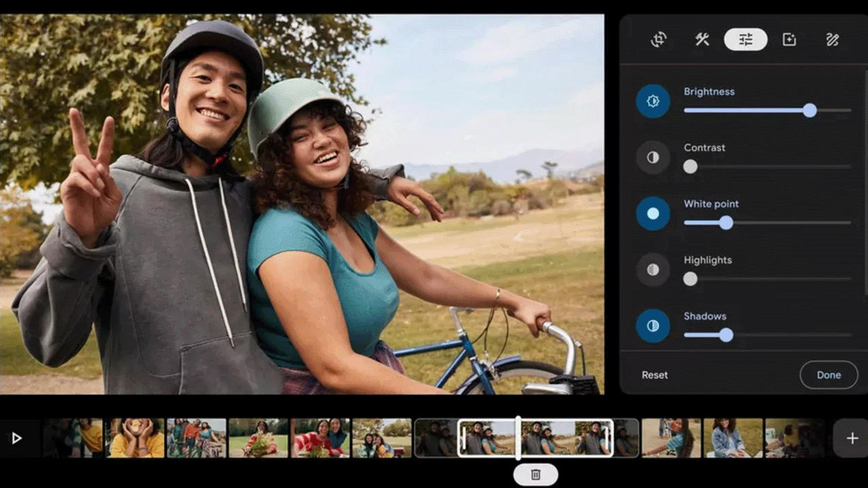Select the first timeline clip next to play button
The width and height of the screenshot is (868, 488).
pos(73,438)
